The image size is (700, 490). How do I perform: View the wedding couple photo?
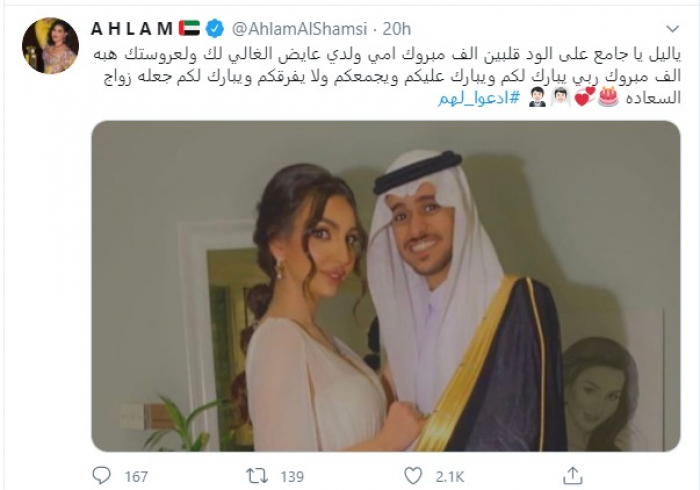pos(386,286)
